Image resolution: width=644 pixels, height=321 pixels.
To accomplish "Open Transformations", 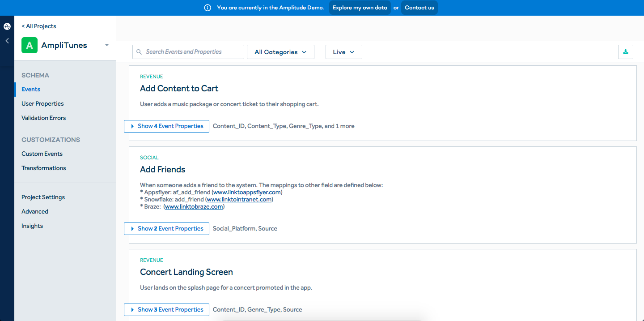I will click(x=44, y=168).
